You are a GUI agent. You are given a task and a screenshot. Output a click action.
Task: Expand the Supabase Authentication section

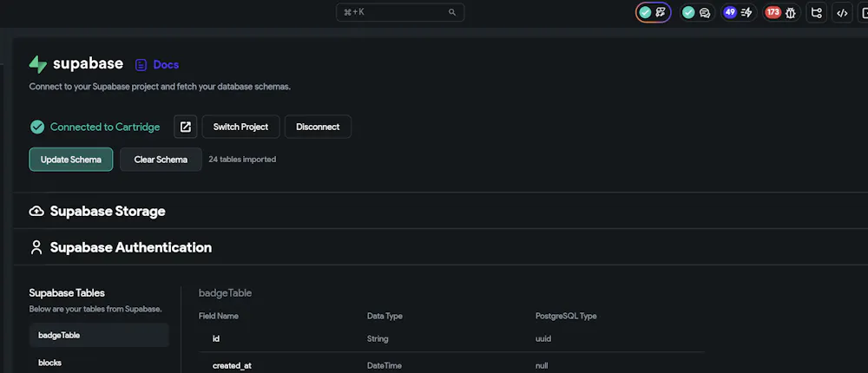point(130,247)
